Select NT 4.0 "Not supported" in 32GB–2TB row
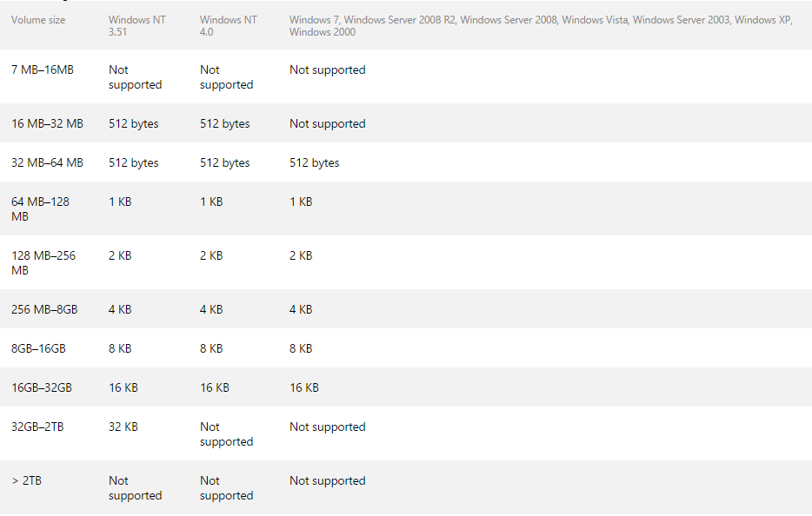This screenshot has width=812, height=516. [226, 434]
